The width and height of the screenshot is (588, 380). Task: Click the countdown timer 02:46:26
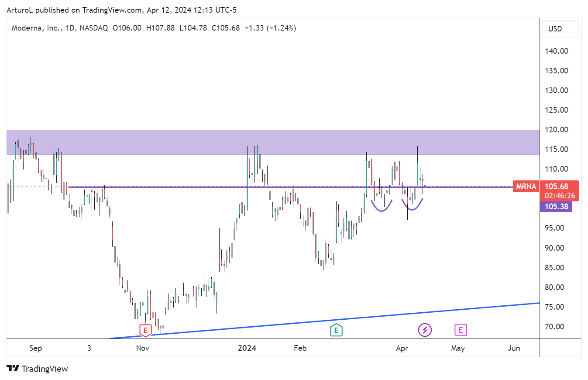click(x=559, y=196)
